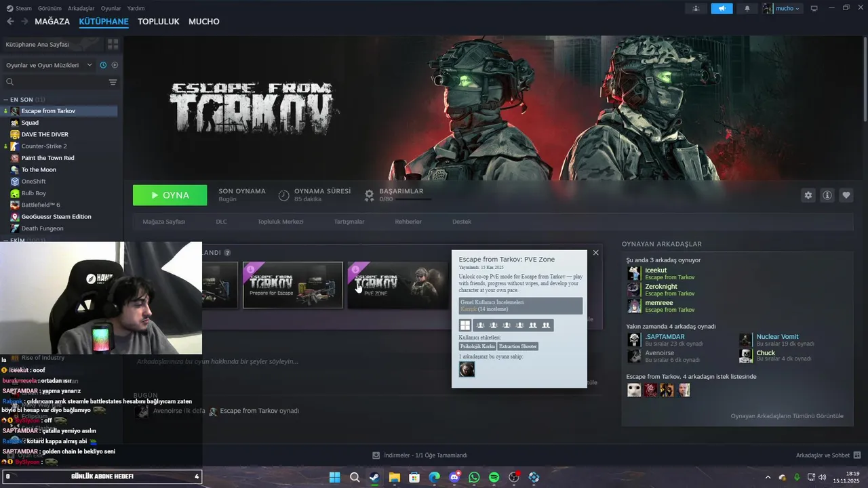Switch library to grid collections view icon
Viewport: 868px width, 488px height.
(x=113, y=44)
